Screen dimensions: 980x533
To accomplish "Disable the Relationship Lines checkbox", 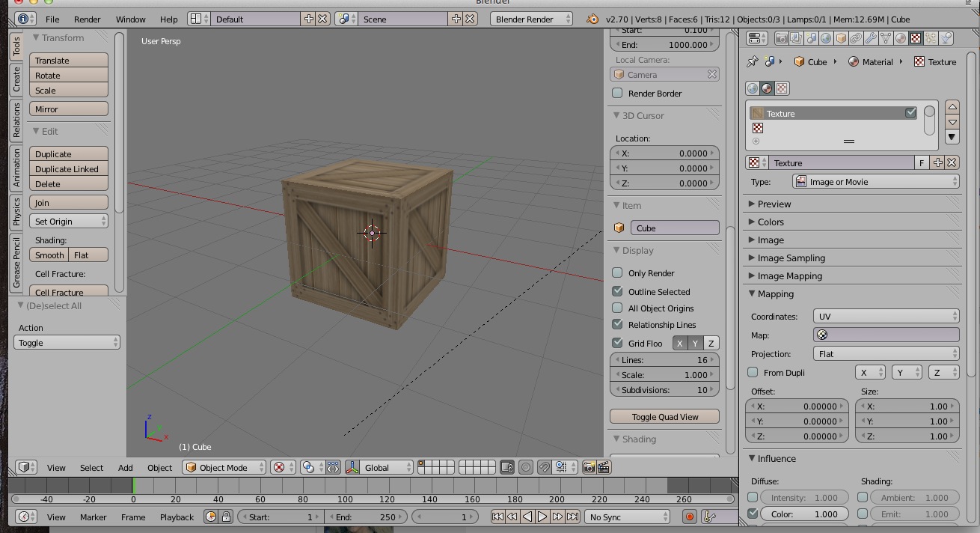I will 617,324.
